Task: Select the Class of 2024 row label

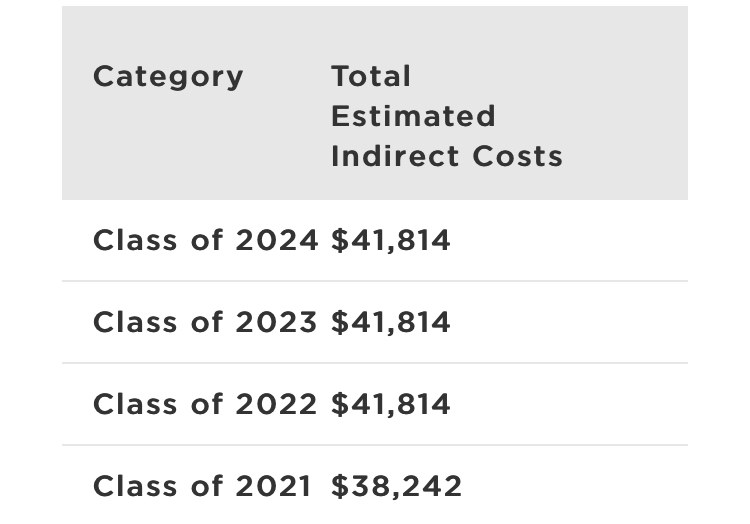Action: tap(205, 241)
